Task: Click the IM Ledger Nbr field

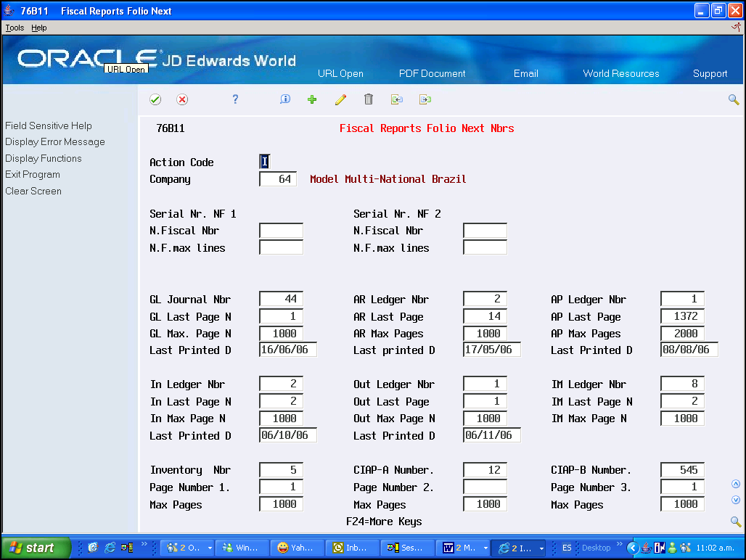Action: pyautogui.click(x=682, y=384)
